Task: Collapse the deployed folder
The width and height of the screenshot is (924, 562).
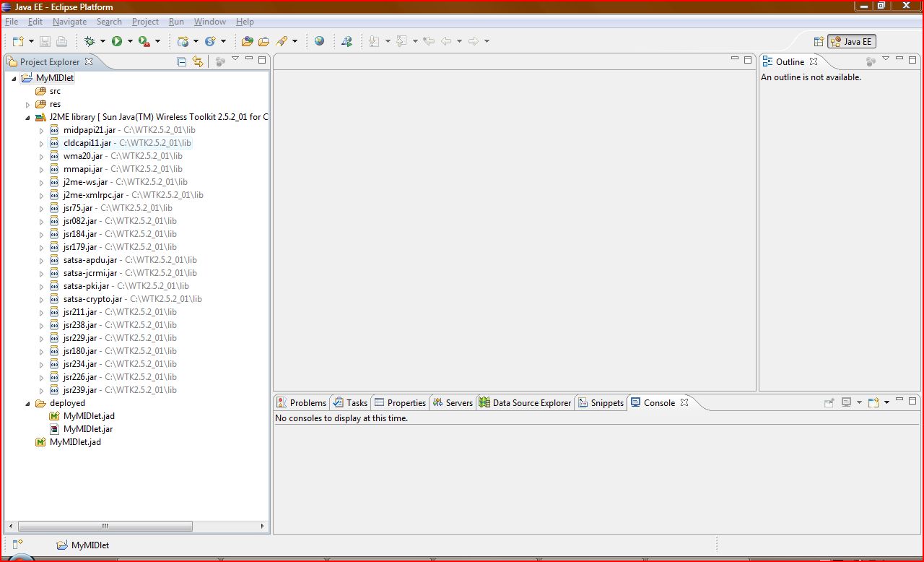Action: (27, 403)
